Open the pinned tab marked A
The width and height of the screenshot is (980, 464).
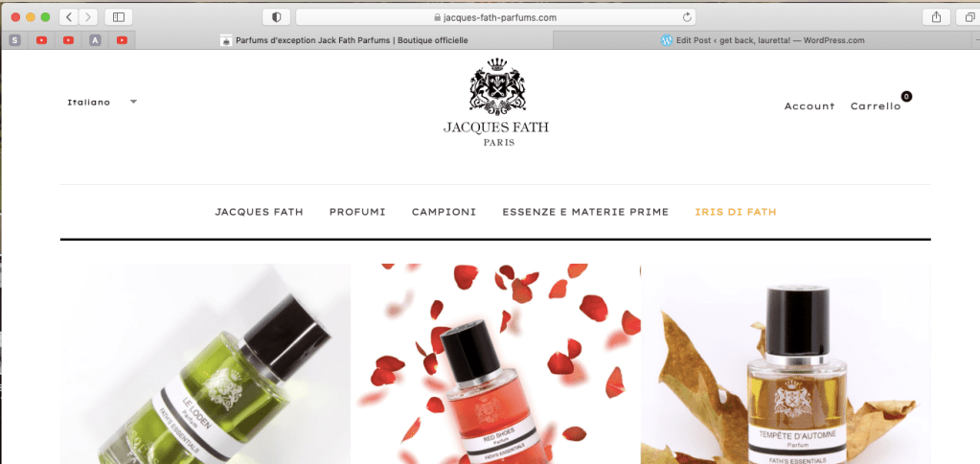pyautogui.click(x=95, y=40)
